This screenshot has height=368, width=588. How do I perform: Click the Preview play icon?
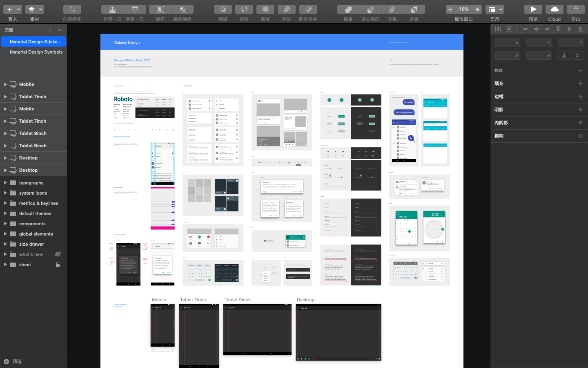(533, 9)
